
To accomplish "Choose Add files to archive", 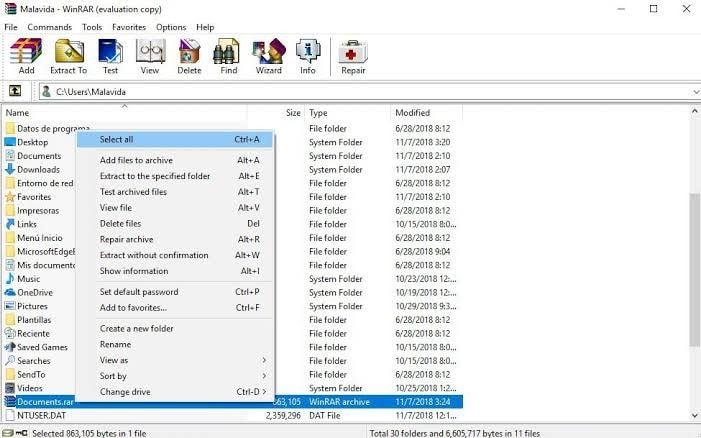I will (x=175, y=160).
